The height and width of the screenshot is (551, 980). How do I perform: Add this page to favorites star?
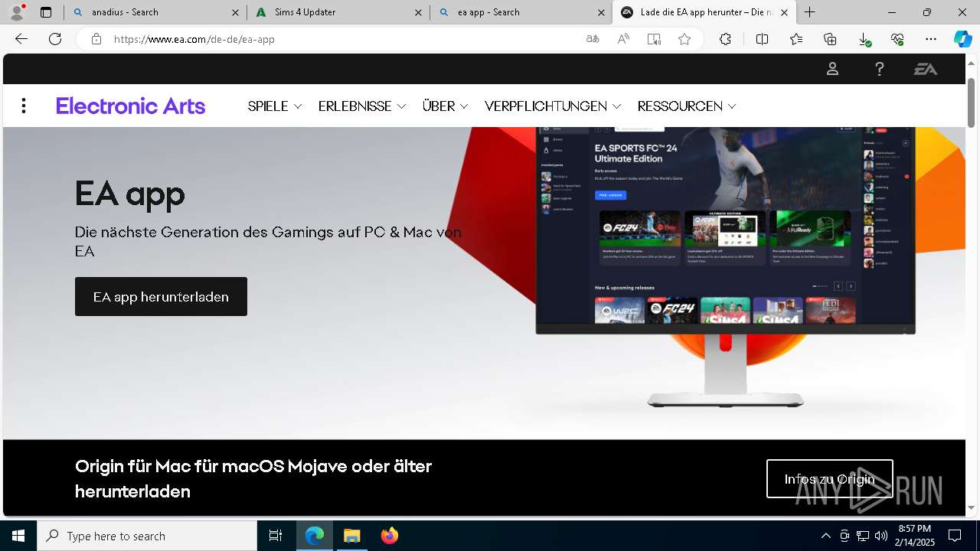[x=684, y=39]
